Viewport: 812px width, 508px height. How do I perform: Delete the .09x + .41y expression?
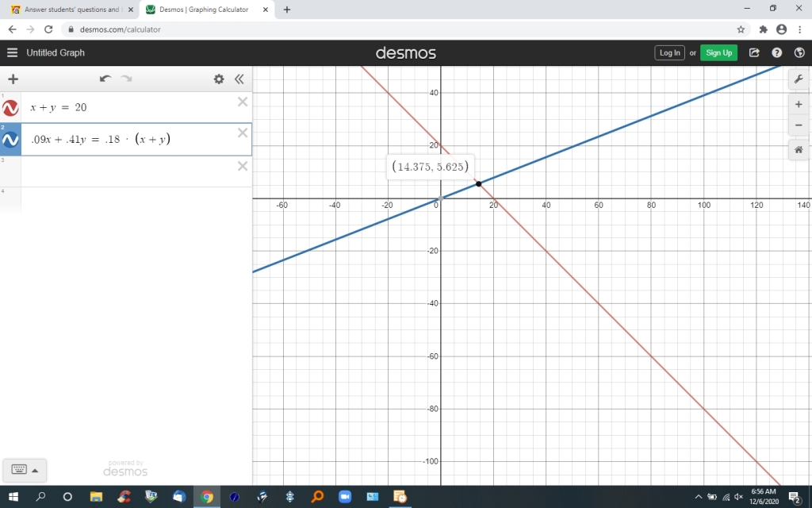click(x=243, y=133)
